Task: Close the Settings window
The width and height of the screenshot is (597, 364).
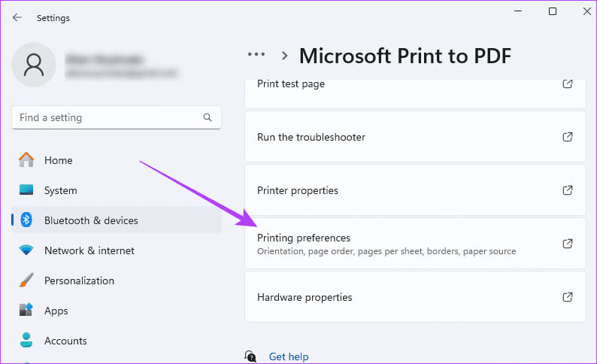Action: [587, 11]
